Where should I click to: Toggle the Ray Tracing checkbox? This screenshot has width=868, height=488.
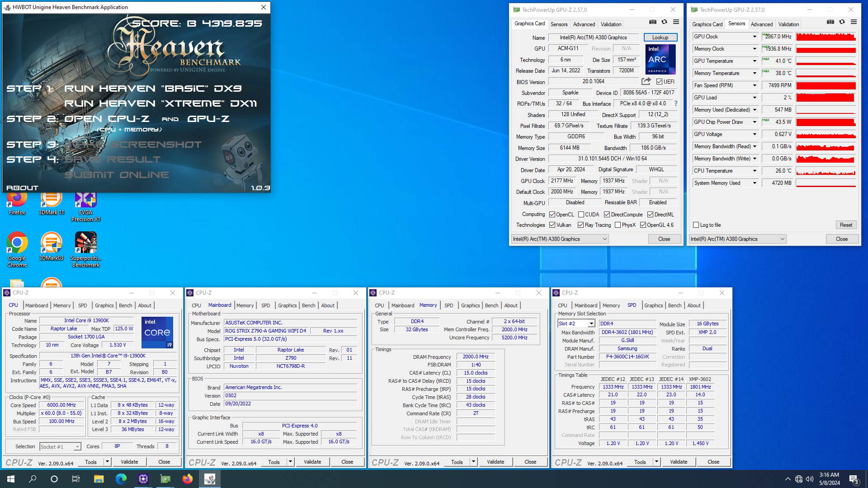coord(580,225)
